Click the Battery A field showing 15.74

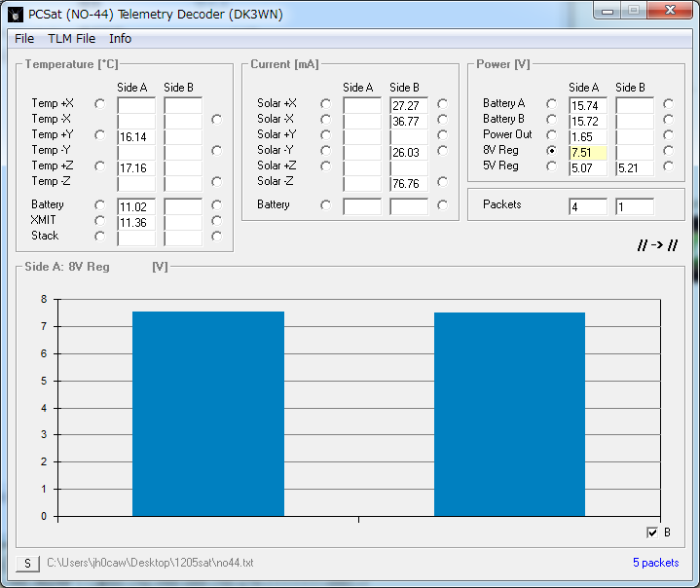588,106
